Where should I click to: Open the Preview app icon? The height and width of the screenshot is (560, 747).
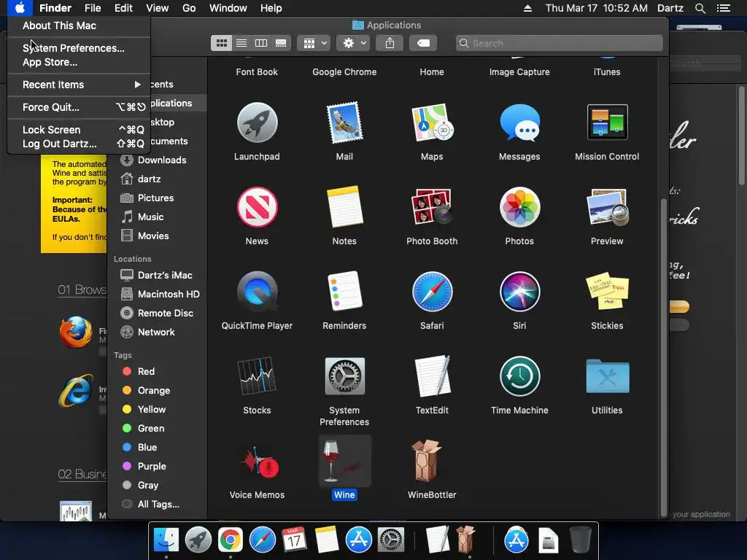[607, 207]
